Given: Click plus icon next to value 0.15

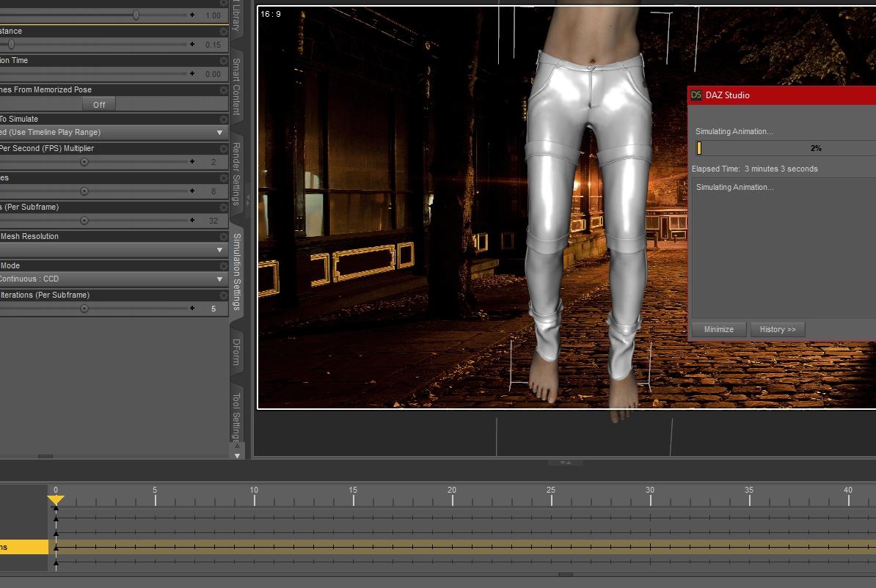Looking at the screenshot, I should (x=192, y=45).
